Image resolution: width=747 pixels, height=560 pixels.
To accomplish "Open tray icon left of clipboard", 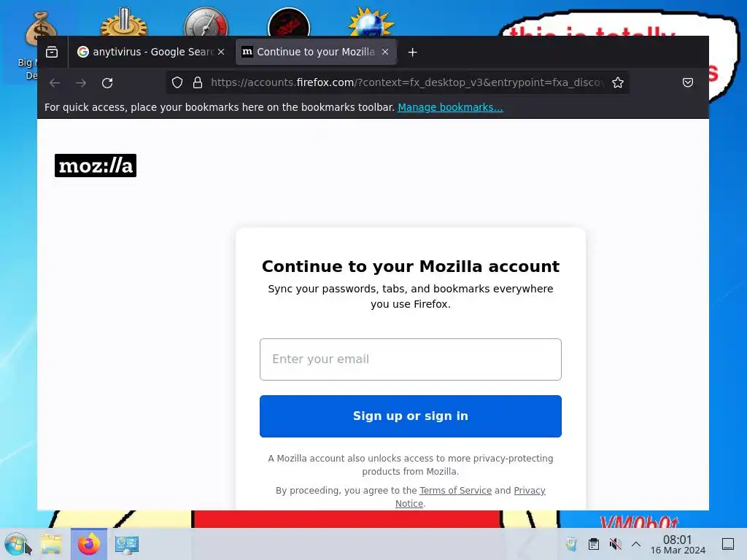I will tap(572, 544).
